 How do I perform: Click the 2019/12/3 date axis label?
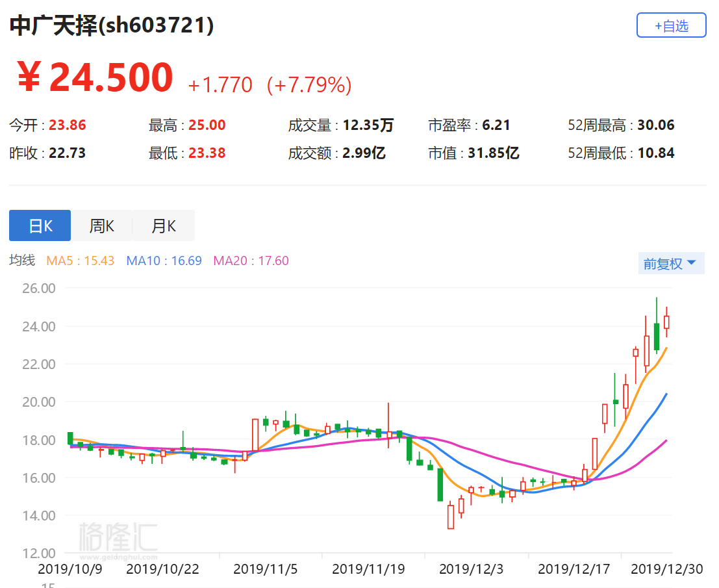coord(472,569)
